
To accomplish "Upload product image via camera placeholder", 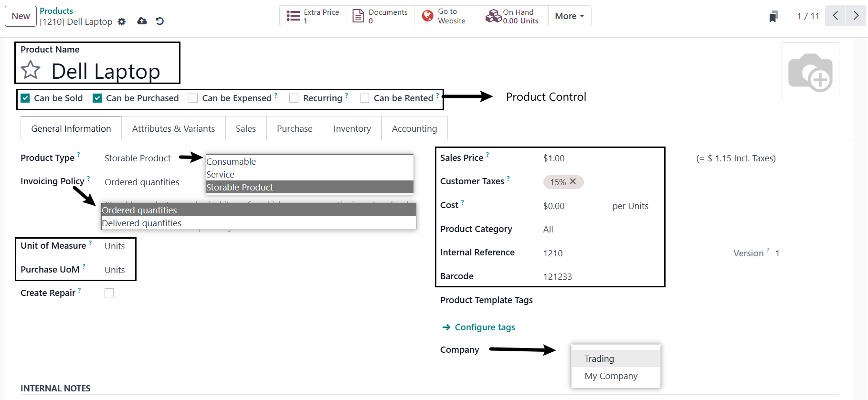I will (x=810, y=72).
